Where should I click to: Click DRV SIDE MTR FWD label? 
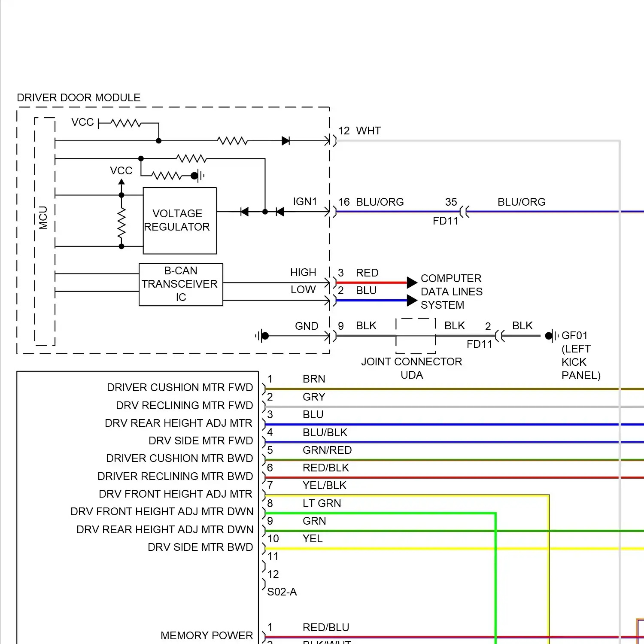click(x=201, y=440)
